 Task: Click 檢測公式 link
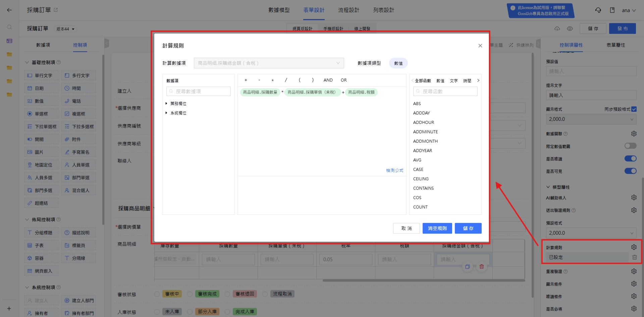[394, 170]
